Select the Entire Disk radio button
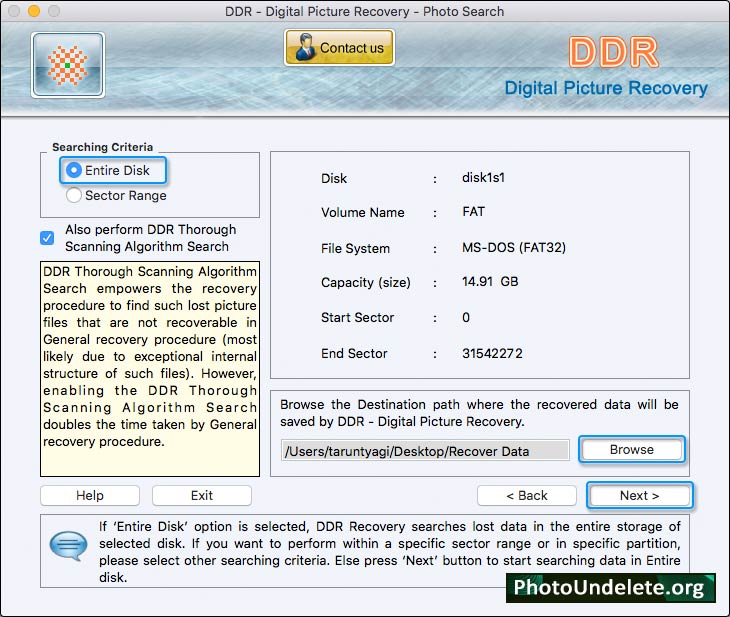 [x=74, y=170]
